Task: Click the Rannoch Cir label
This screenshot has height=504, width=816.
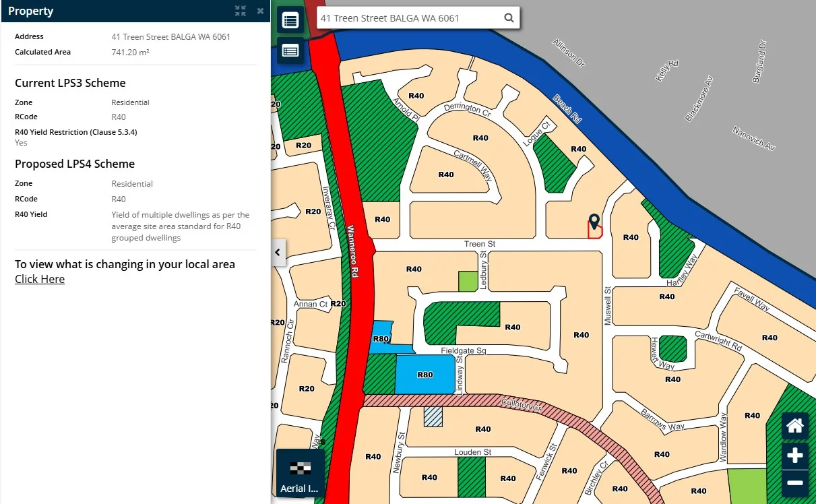Action: tap(287, 340)
